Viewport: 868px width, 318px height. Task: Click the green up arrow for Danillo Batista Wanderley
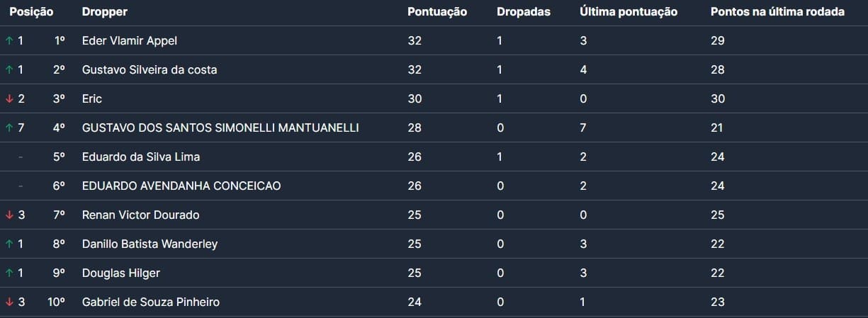(9, 244)
